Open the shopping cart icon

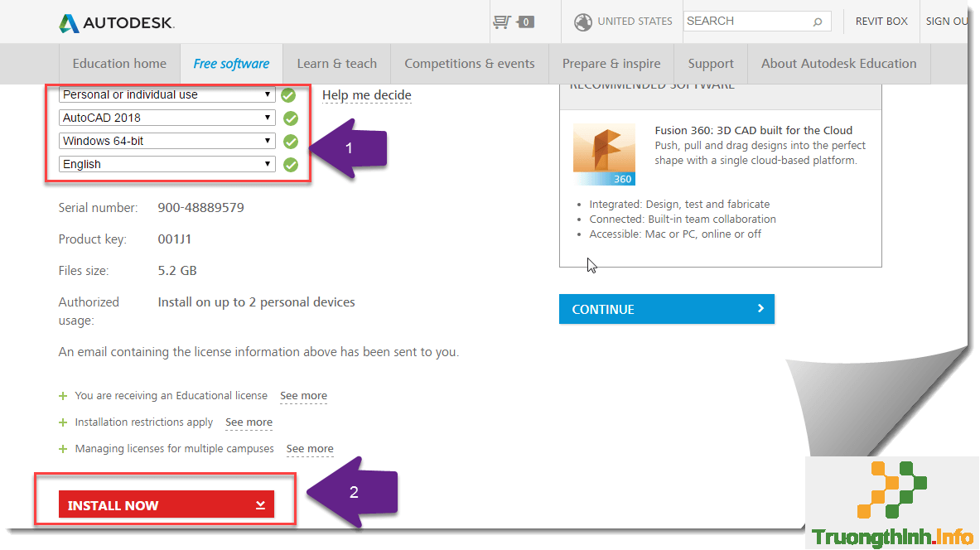pos(502,22)
